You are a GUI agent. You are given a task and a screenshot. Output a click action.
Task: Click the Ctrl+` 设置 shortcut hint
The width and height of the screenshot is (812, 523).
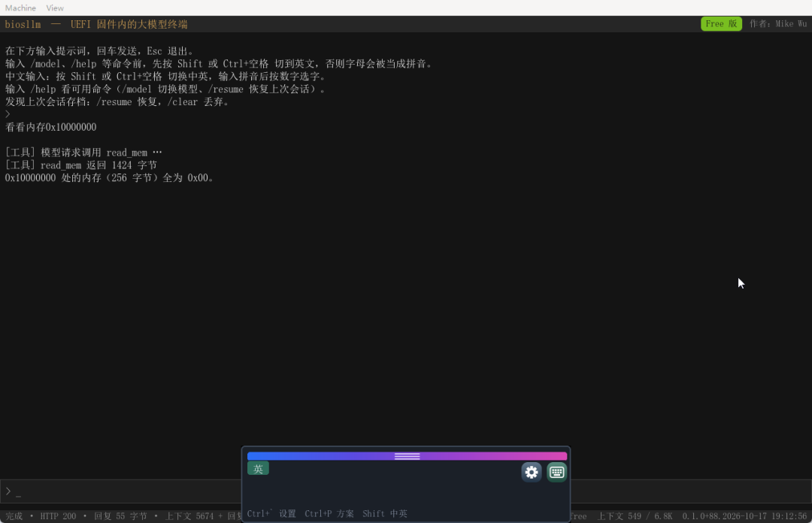[271, 514]
